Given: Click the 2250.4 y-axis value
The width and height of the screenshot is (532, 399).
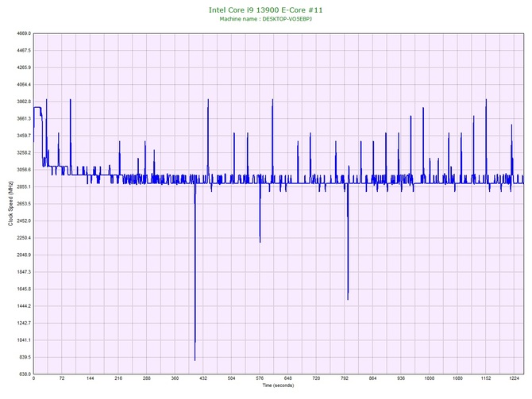Looking at the screenshot, I should [24, 238].
